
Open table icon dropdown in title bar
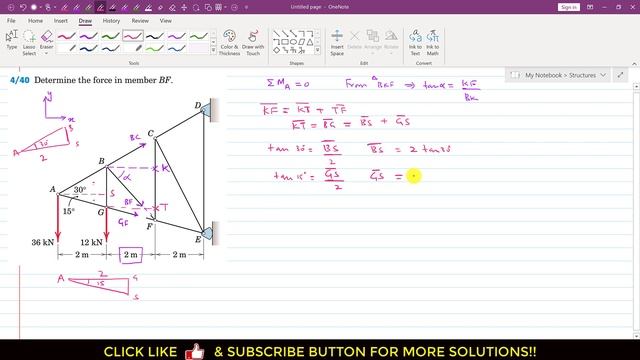click(225, 7)
